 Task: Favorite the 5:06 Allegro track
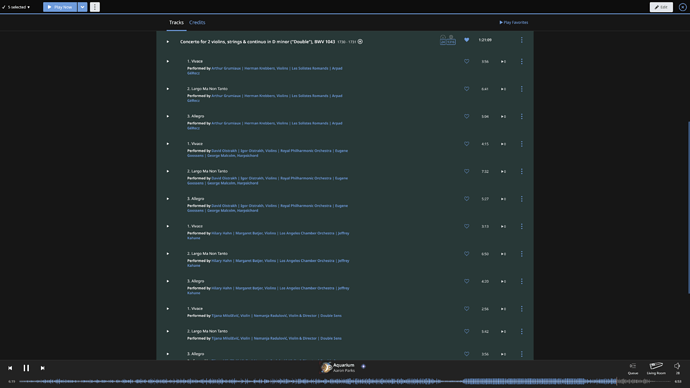(466, 117)
